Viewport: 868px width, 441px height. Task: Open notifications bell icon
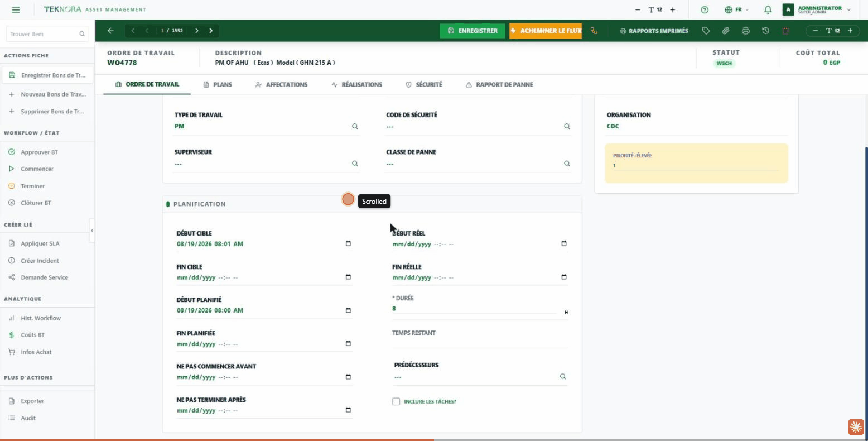(x=768, y=9)
